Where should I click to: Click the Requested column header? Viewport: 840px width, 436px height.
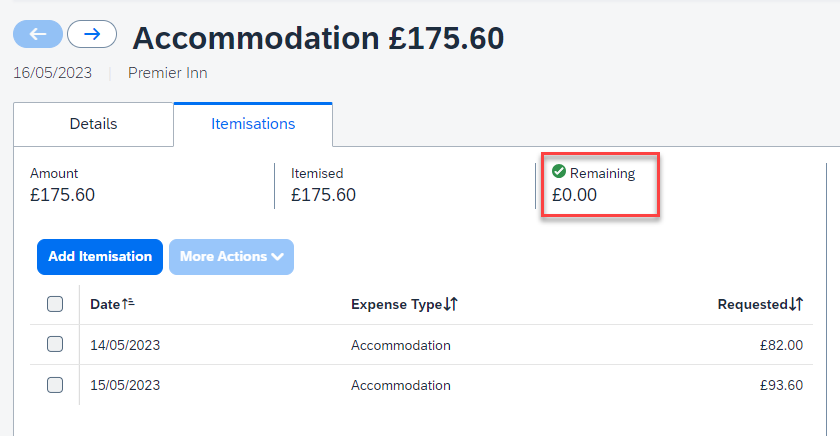point(752,304)
